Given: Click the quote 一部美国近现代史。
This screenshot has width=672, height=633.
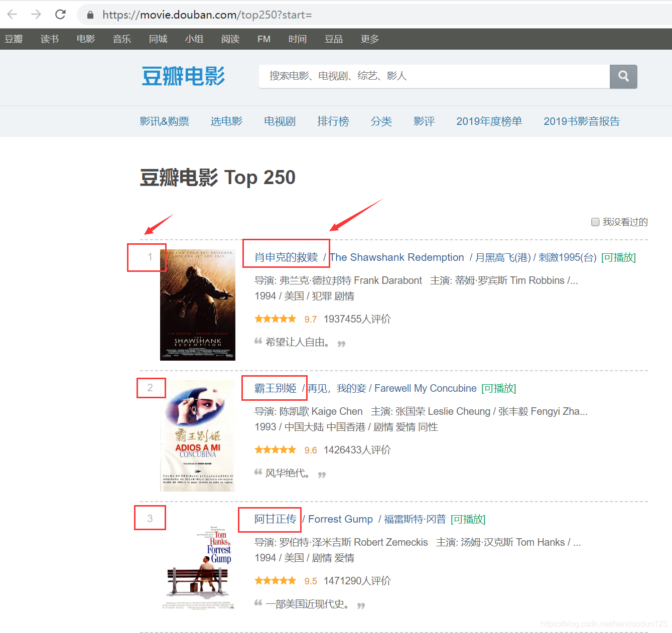Looking at the screenshot, I should 308,604.
